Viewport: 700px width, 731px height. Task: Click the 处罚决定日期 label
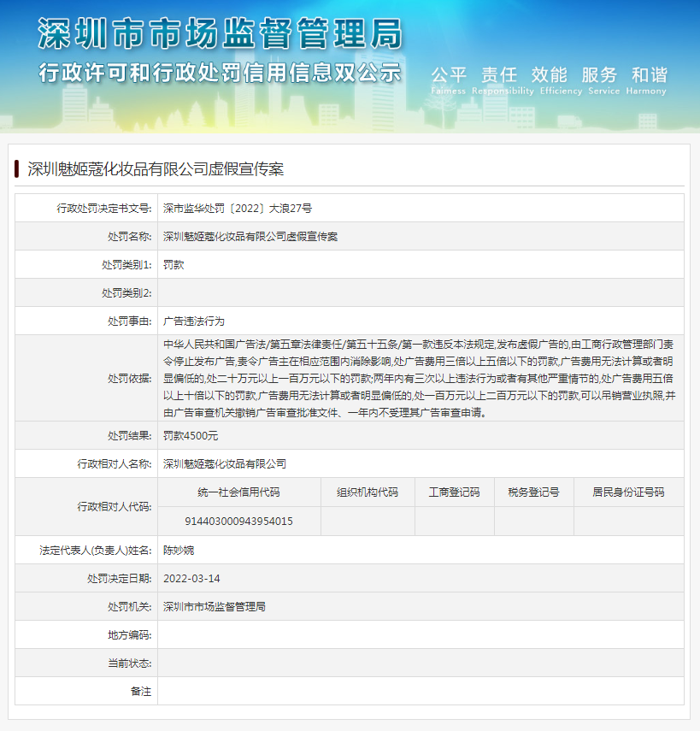pos(120,579)
